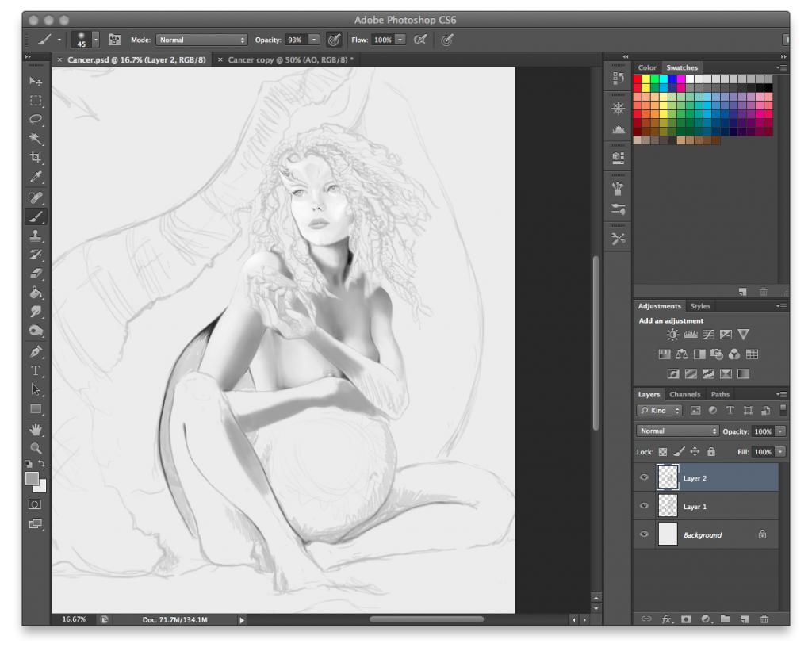Select the Zoom tool
The width and height of the screenshot is (812, 655).
pos(36,448)
